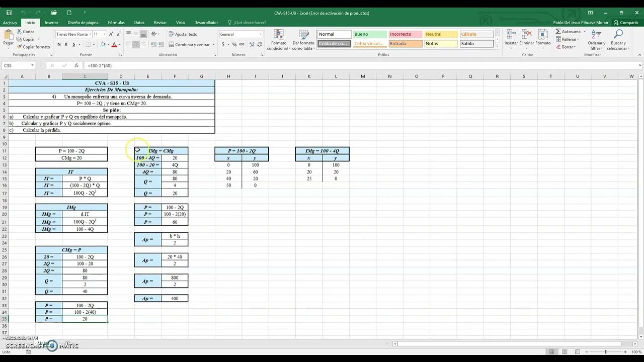644x362 pixels.
Task: Apply the Incorrecto cell style
Action: pos(405,34)
